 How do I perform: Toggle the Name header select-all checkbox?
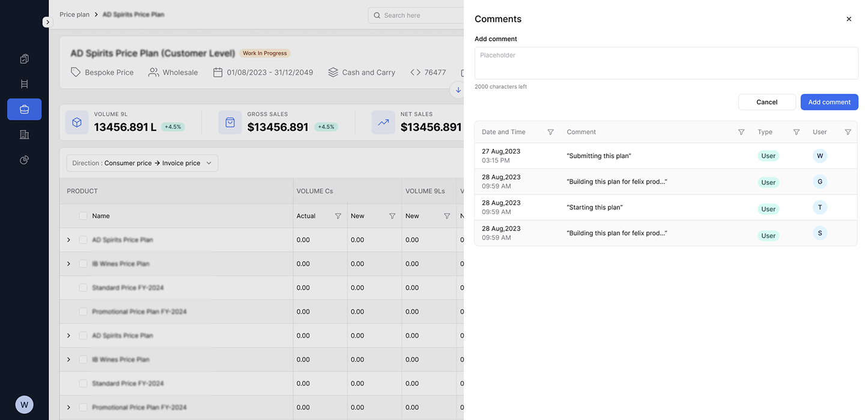[83, 216]
